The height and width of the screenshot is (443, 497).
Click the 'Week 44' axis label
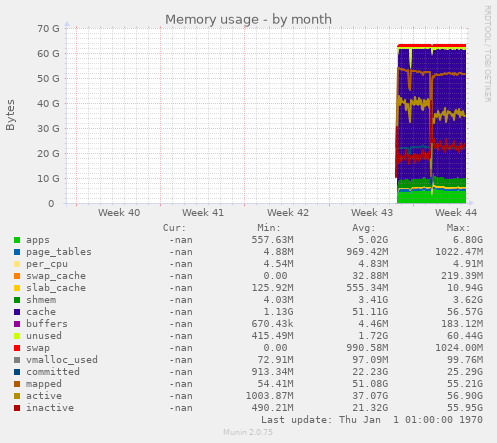tap(456, 213)
